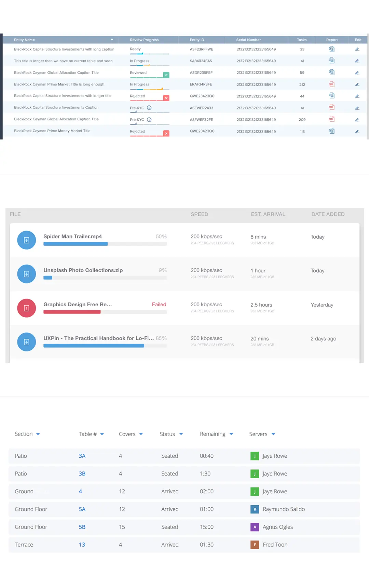Click edit pencil for entity SA34R34FAS
This screenshot has height=588, width=369.
coord(357,61)
